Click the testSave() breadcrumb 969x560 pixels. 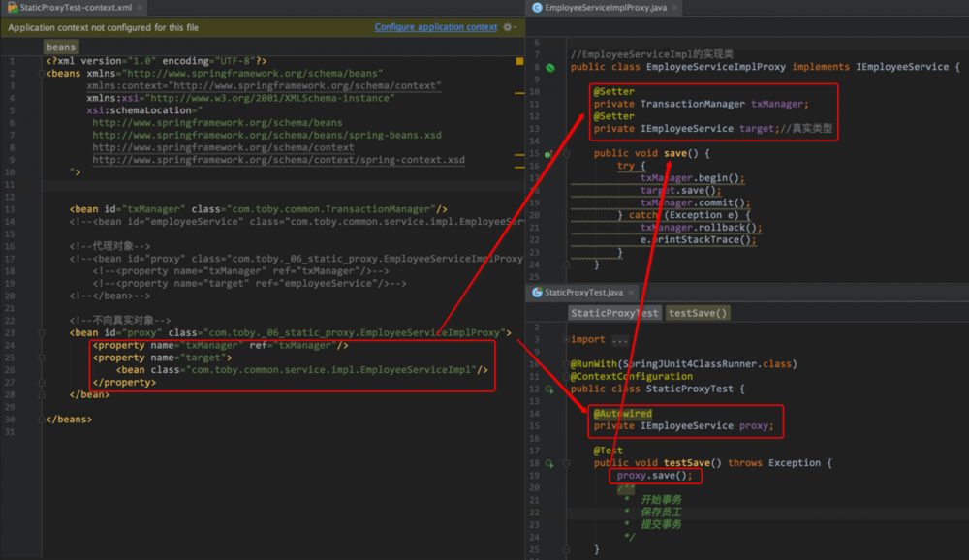[698, 313]
